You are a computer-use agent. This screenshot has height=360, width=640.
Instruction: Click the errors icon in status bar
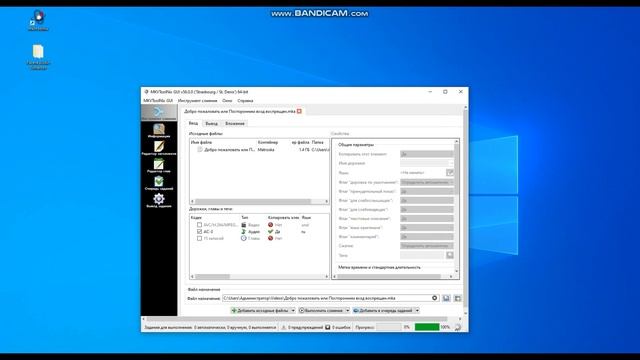pyautogui.click(x=328, y=327)
